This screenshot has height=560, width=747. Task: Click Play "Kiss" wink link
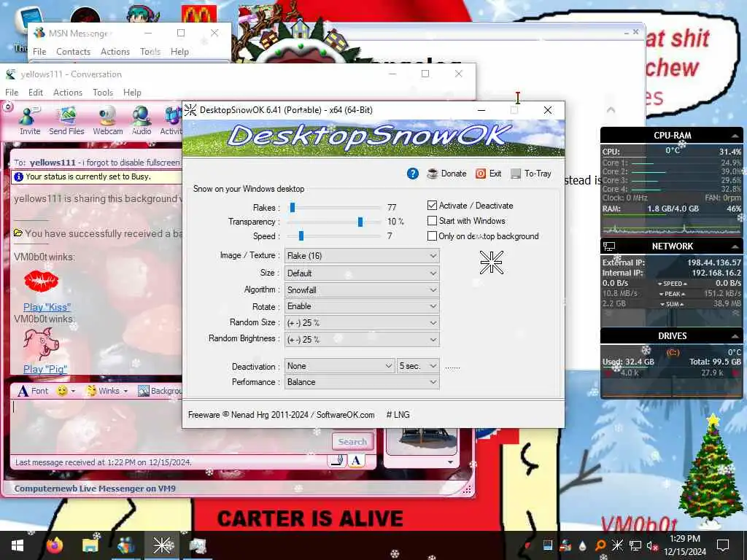click(x=47, y=307)
